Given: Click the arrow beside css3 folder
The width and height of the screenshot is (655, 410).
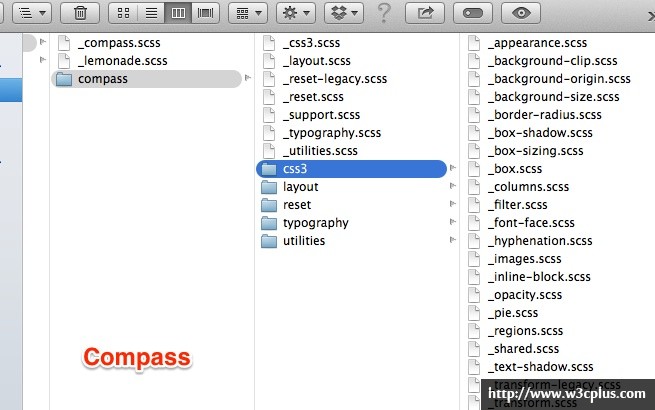Looking at the screenshot, I should (453, 168).
